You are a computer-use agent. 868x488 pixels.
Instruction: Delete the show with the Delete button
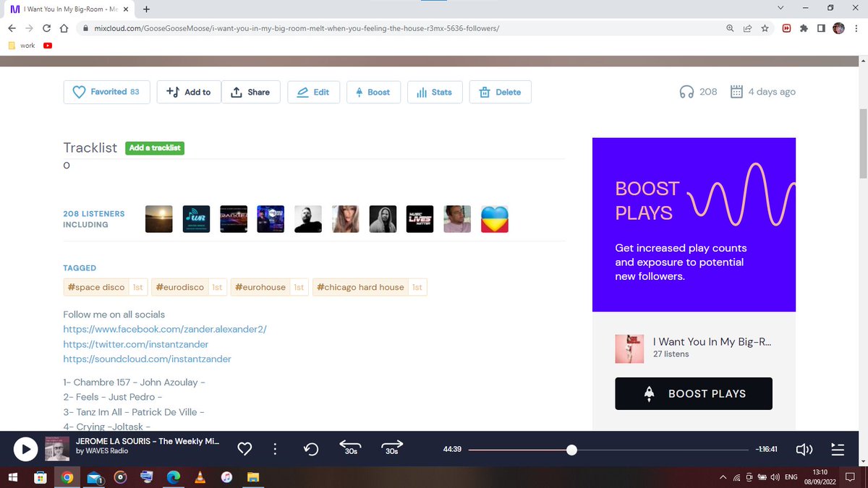(x=501, y=92)
